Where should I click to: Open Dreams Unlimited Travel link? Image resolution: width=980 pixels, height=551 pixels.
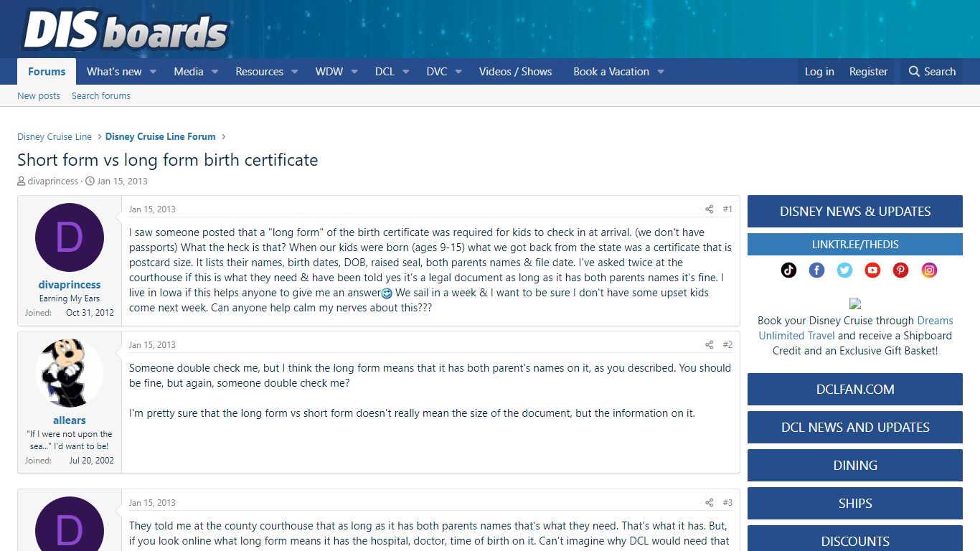point(856,329)
